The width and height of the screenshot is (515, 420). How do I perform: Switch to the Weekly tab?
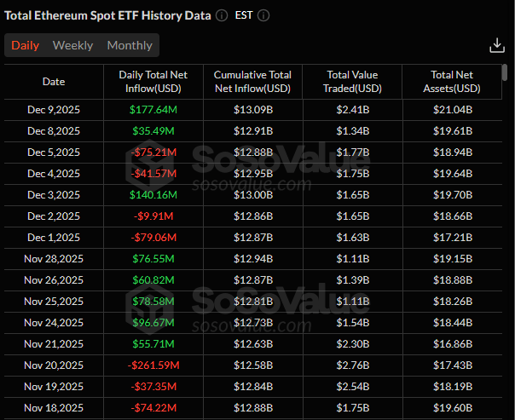click(72, 45)
